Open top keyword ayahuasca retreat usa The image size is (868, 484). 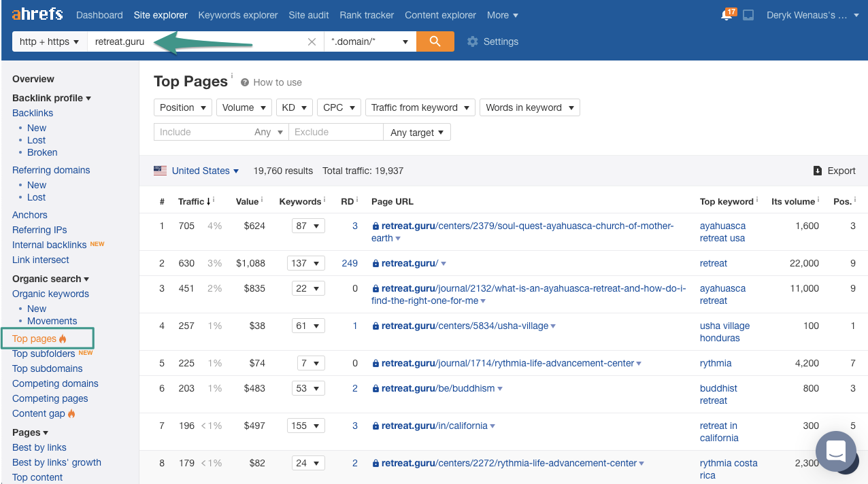pyautogui.click(x=722, y=232)
